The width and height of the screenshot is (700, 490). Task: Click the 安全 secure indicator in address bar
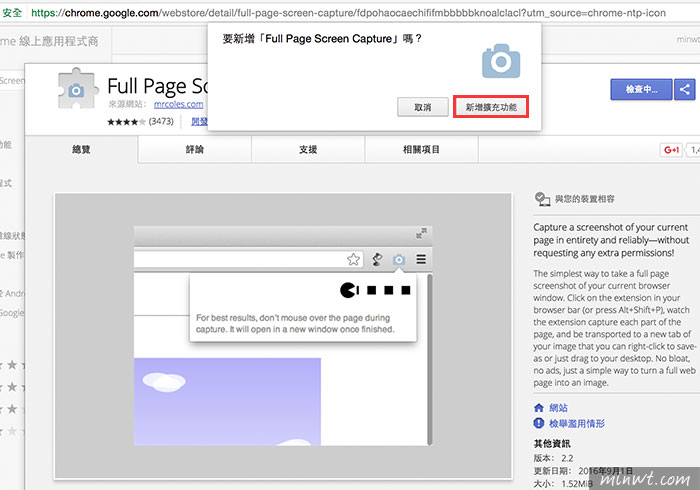(12, 13)
